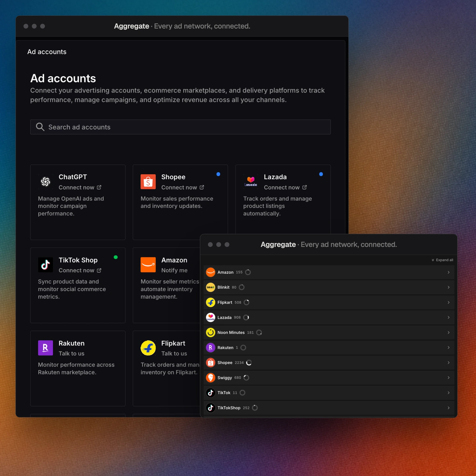Click the count 181 in Noon Minutes row
Screen dimensions: 476x476
click(250, 333)
